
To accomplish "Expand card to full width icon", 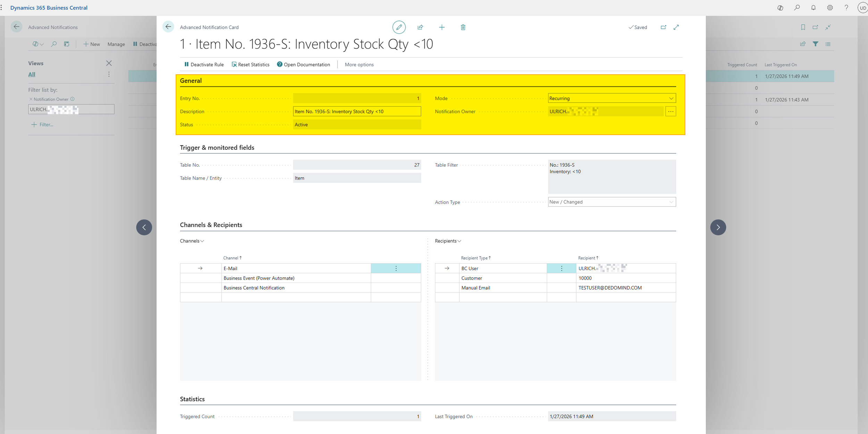I will [676, 27].
